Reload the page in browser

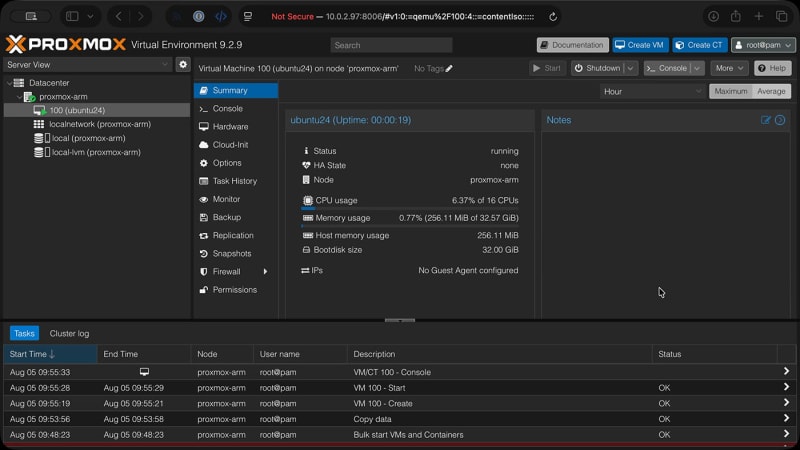[553, 17]
